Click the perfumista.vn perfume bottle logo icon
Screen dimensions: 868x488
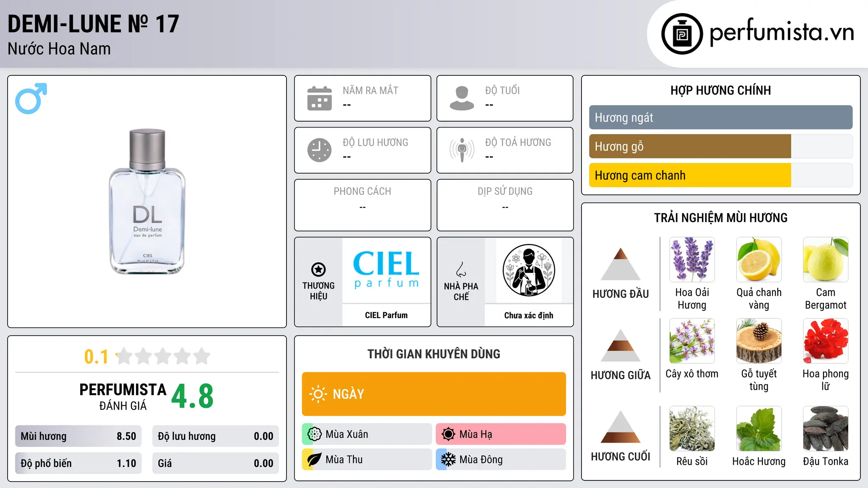click(682, 34)
